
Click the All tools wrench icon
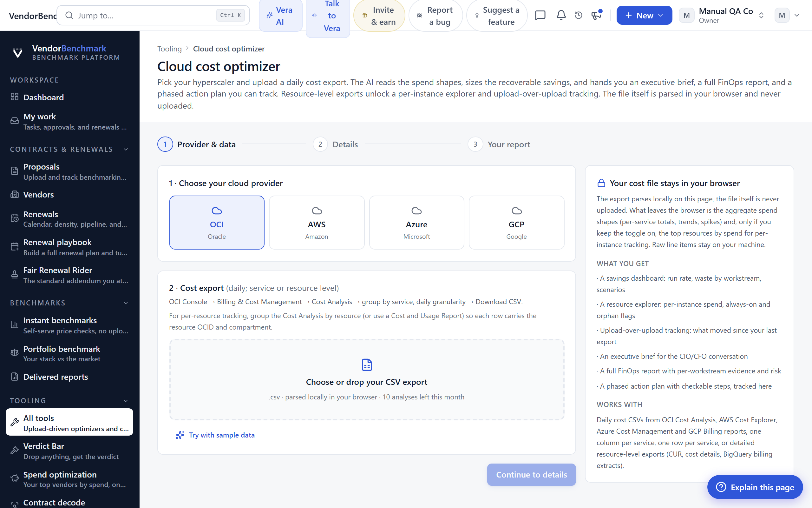click(x=14, y=422)
